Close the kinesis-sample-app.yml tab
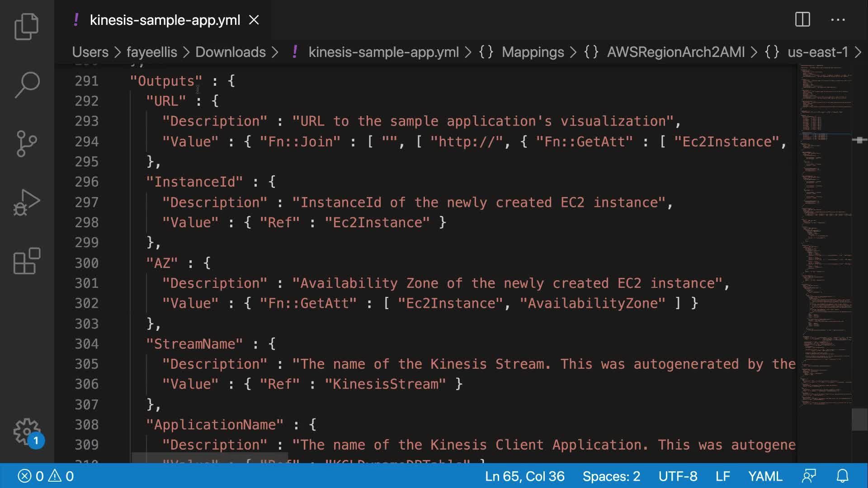 tap(254, 20)
